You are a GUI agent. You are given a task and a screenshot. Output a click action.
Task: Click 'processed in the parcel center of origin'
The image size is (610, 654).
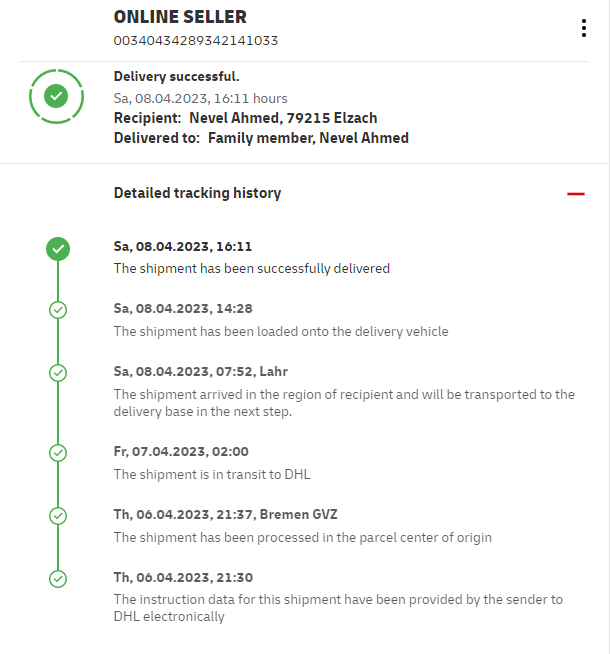click(x=302, y=537)
